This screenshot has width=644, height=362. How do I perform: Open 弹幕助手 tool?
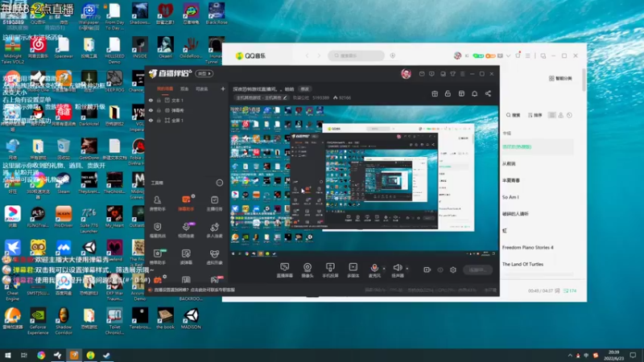click(x=186, y=204)
